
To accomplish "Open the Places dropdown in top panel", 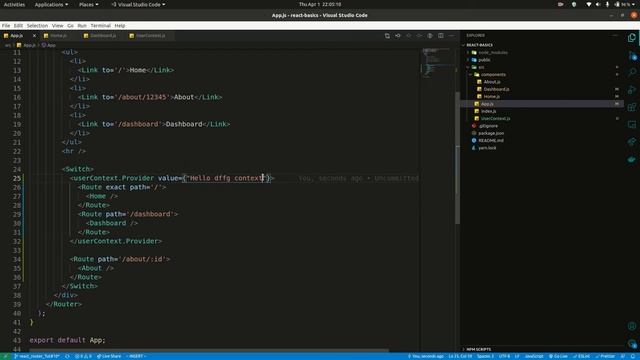I will (89, 4).
